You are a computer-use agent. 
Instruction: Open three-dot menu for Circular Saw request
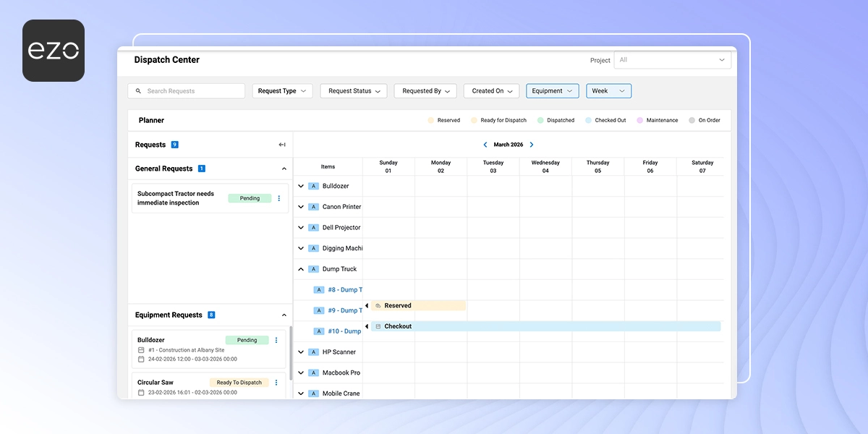click(276, 383)
